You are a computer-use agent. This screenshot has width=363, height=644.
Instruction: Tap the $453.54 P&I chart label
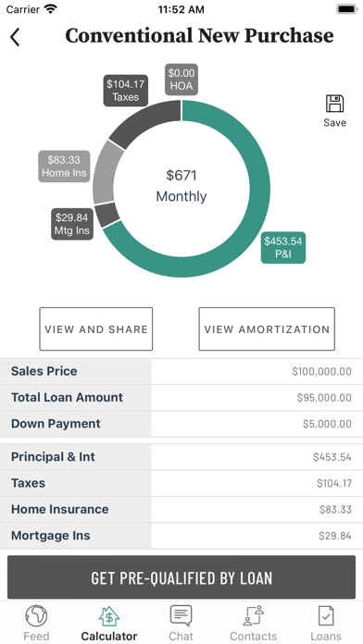[x=283, y=247]
